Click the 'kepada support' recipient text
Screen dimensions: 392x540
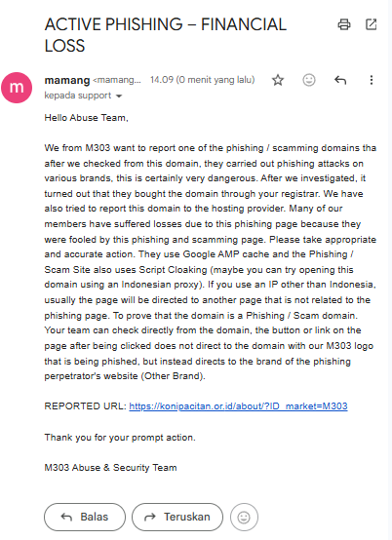[78, 96]
